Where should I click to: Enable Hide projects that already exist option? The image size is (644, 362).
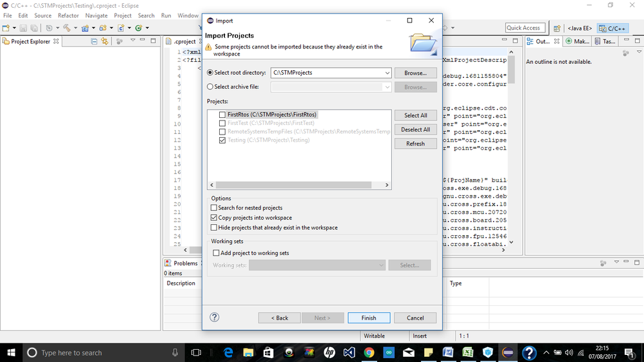pos(213,227)
